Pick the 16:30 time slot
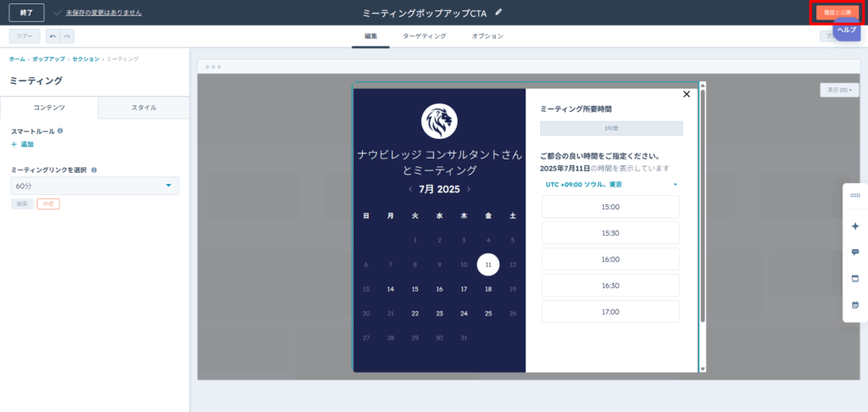 [x=610, y=286]
